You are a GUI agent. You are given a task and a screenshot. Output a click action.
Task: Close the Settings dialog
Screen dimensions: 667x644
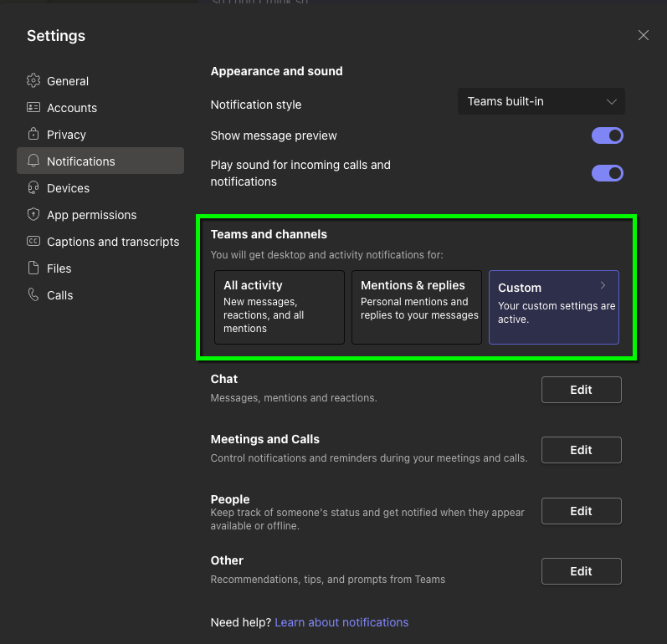(x=644, y=35)
